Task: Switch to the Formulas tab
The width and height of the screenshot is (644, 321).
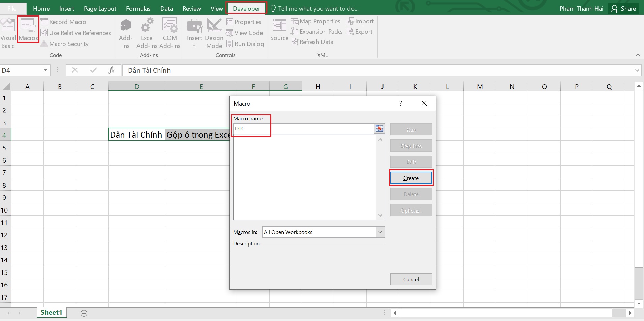Action: (138, 9)
